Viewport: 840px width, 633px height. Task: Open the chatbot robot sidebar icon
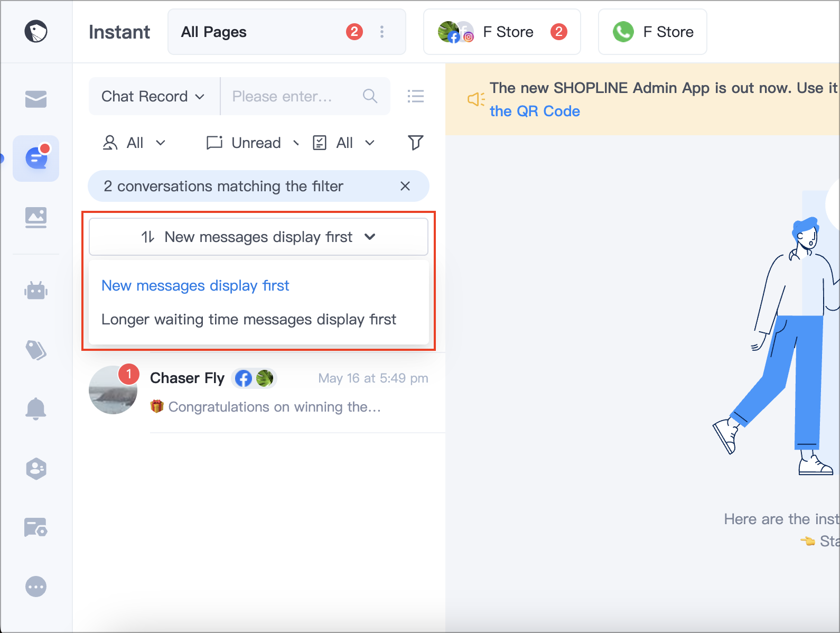click(x=36, y=290)
